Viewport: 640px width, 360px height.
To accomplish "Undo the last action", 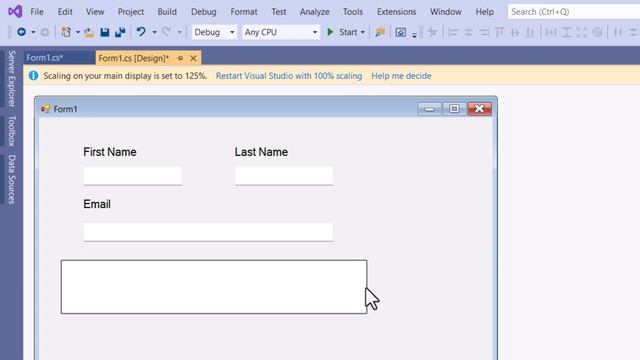I will [141, 32].
